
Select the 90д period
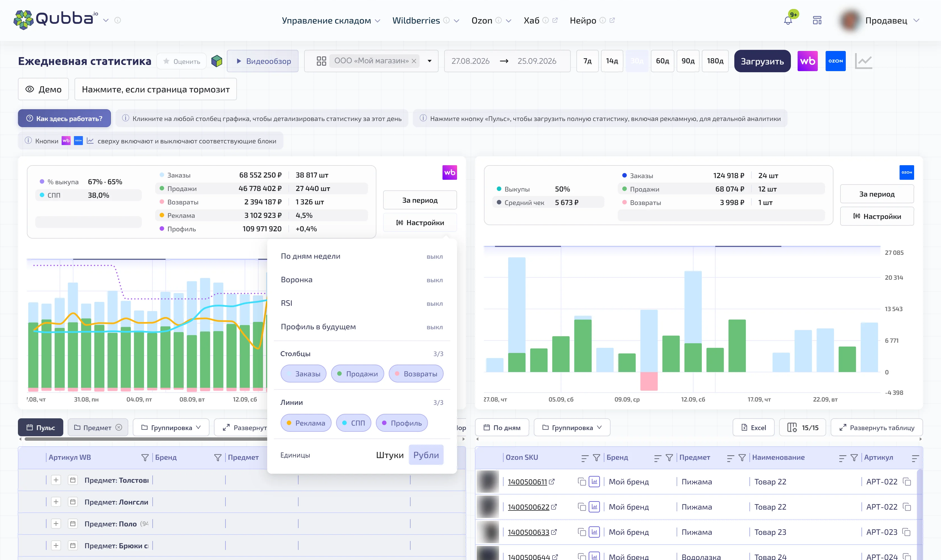point(688,61)
